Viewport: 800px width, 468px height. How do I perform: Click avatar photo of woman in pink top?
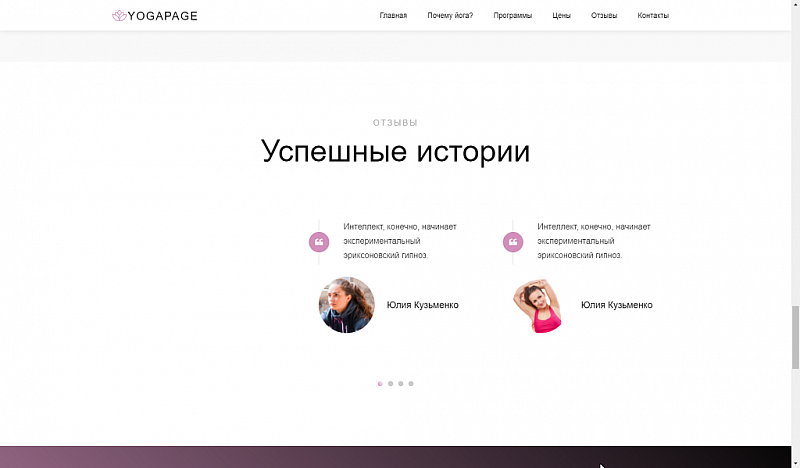tap(540, 305)
